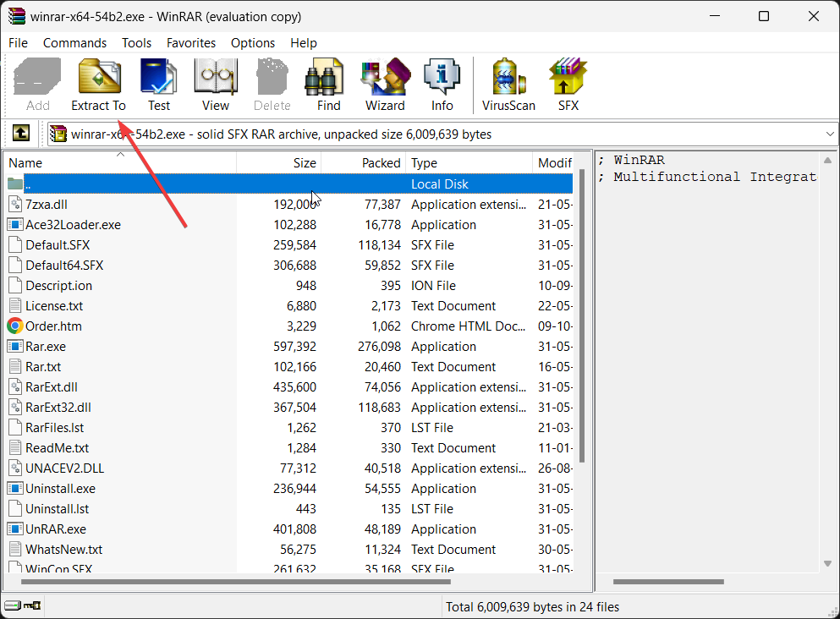Viewport: 840px width, 619px height.
Task: Sort files by Type column header
Action: point(469,162)
